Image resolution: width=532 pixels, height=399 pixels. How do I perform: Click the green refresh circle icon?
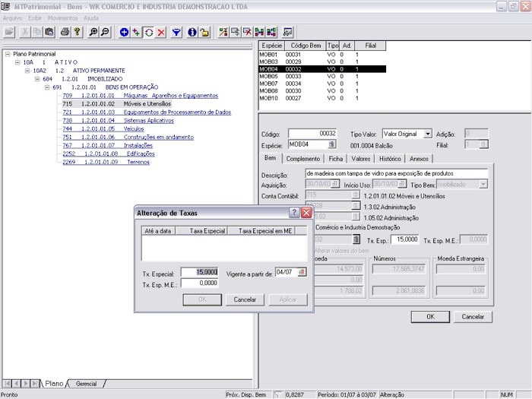(x=148, y=32)
